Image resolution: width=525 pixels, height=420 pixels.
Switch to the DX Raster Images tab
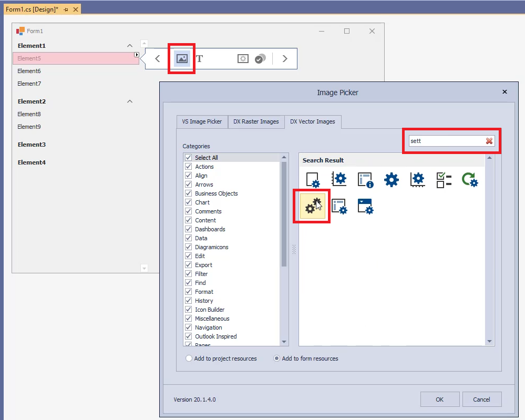point(256,121)
